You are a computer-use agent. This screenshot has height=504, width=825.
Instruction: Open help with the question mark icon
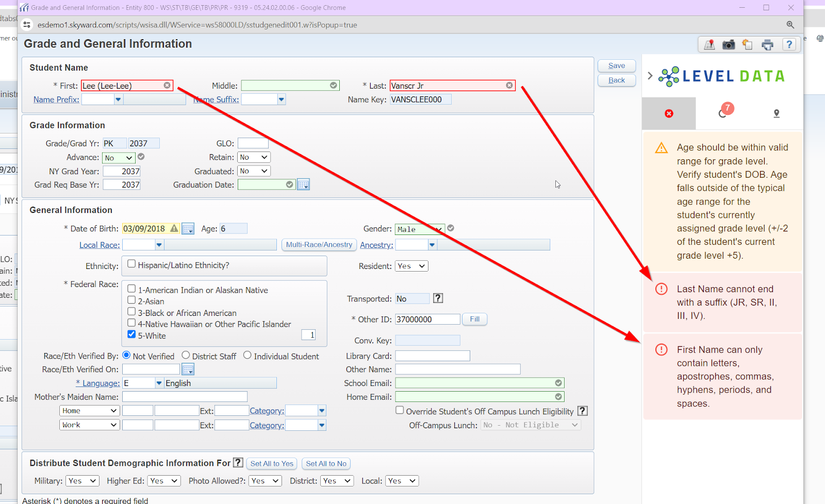(789, 45)
